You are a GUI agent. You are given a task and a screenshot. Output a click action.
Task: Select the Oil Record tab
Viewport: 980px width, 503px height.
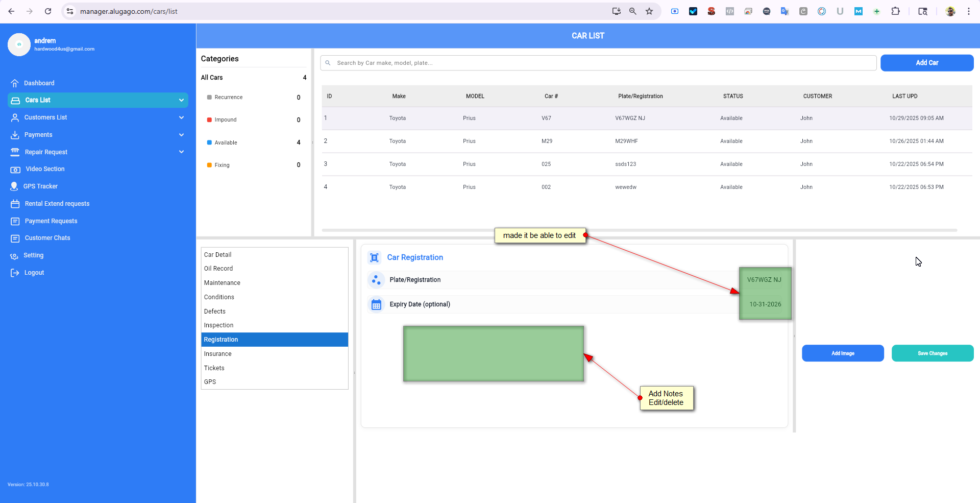218,269
